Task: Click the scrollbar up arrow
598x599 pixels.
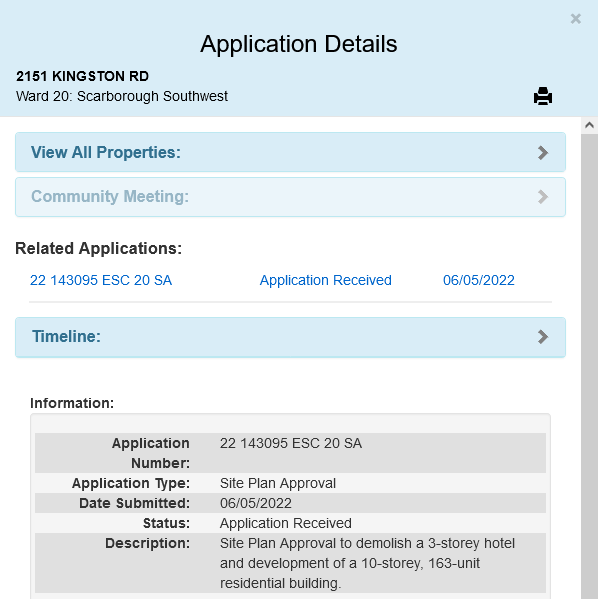Action: coord(589,125)
